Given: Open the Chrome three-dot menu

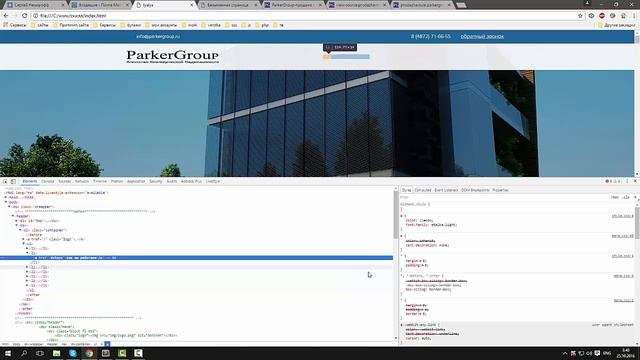Looking at the screenshot, I should point(634,16).
